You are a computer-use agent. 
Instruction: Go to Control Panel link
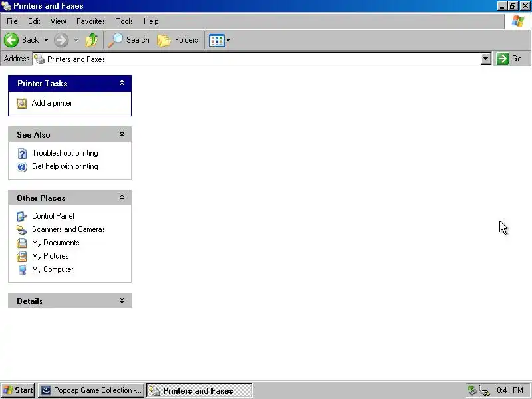(x=53, y=216)
